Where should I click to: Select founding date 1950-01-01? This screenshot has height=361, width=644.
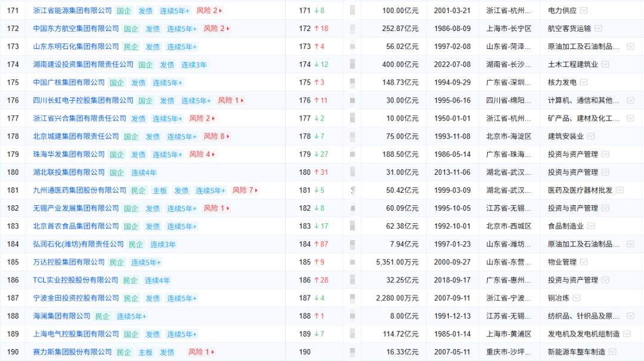452,118
